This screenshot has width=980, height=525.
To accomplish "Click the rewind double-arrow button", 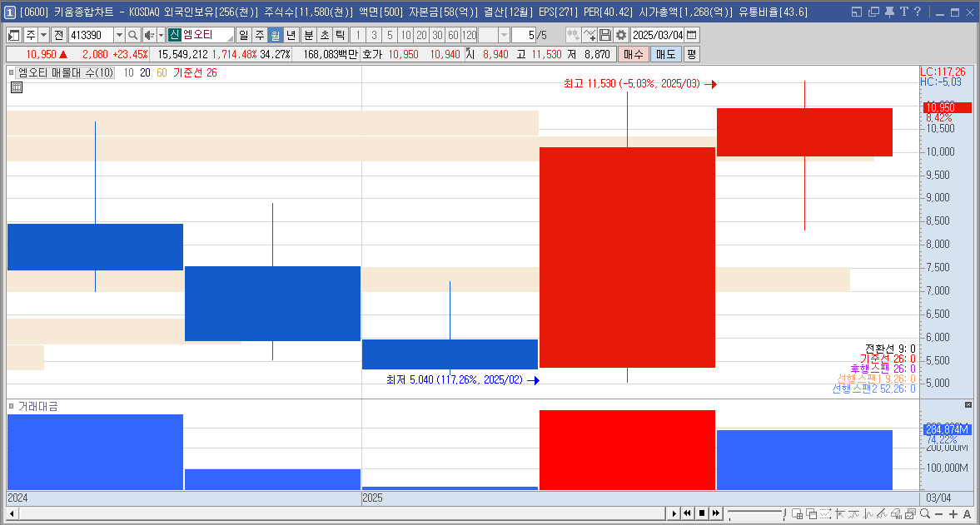I will 688,513.
